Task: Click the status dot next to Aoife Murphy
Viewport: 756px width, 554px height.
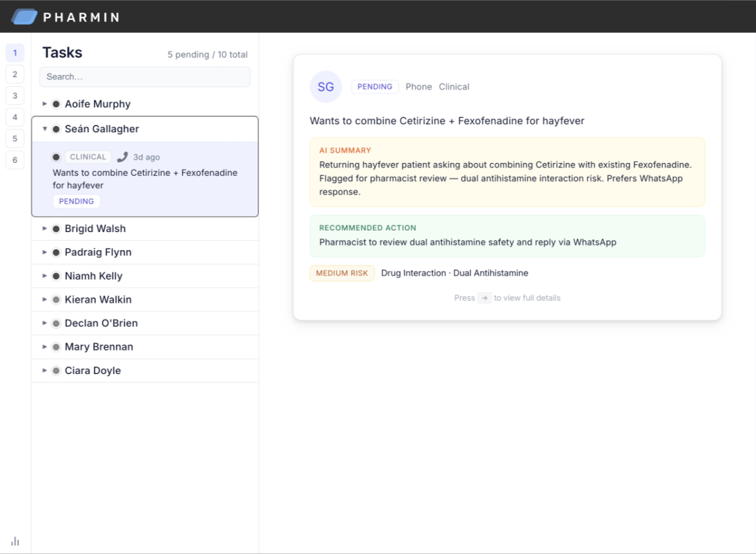Action: (x=56, y=104)
